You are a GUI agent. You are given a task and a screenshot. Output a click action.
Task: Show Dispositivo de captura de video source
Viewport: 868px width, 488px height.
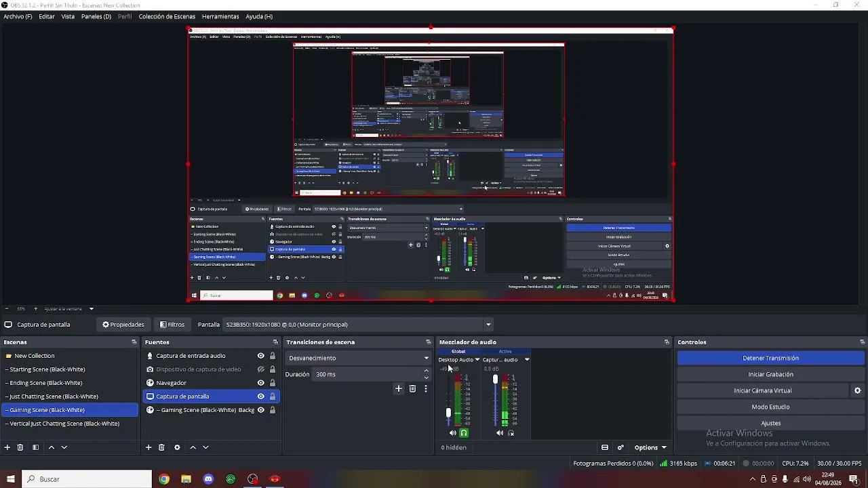point(260,369)
